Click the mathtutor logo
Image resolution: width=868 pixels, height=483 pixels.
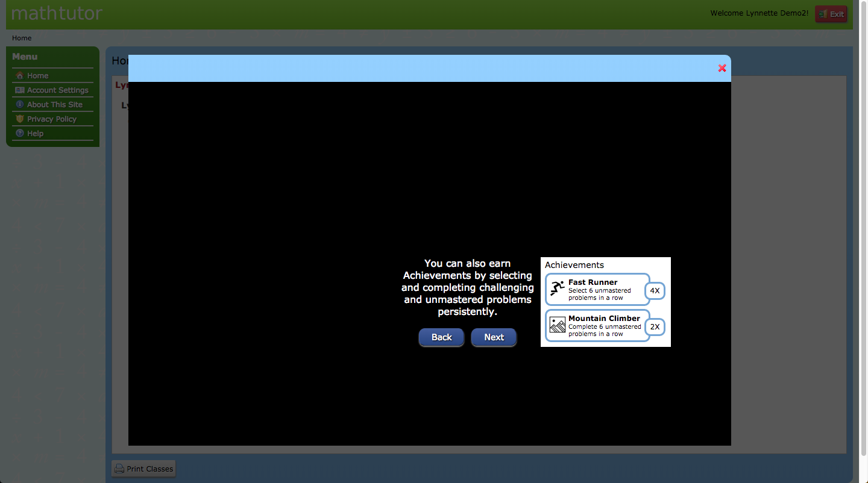tap(57, 13)
